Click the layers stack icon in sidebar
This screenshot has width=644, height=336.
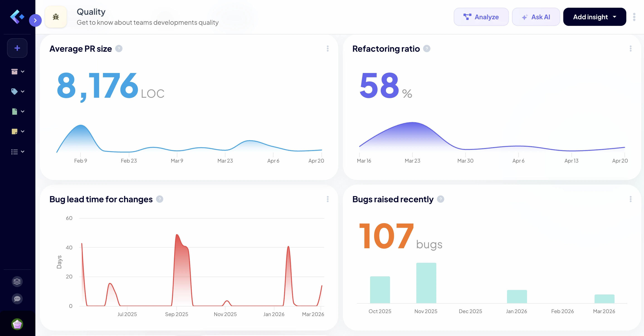[17, 282]
